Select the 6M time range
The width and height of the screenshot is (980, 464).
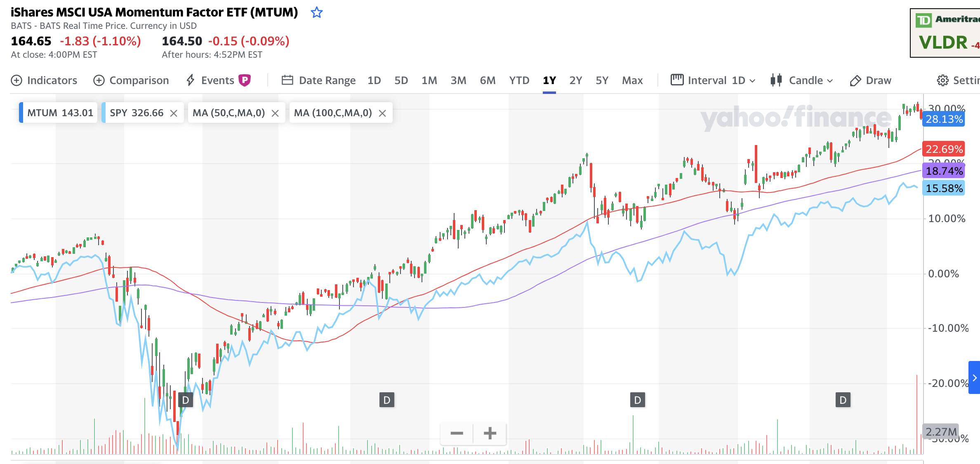pos(488,80)
